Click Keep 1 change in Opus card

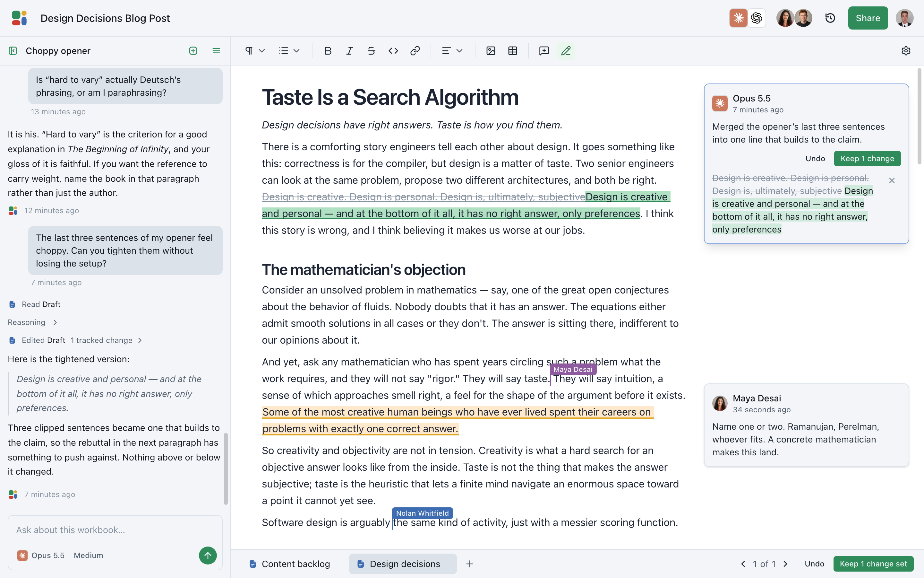867,159
